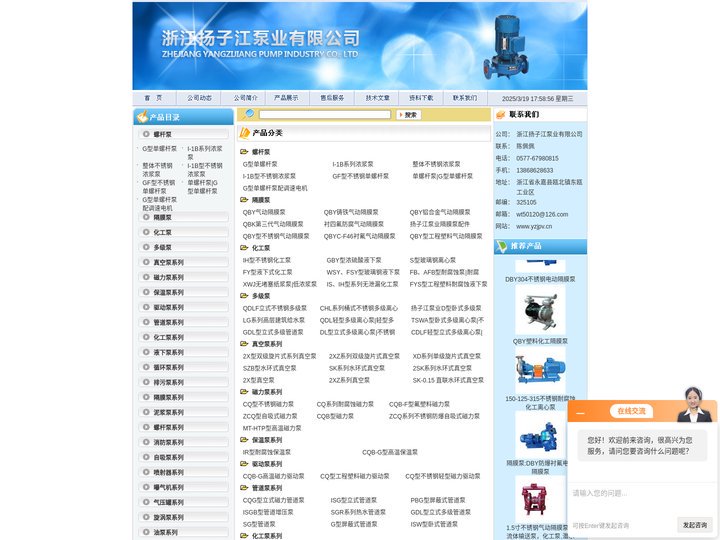Open the QBY气动隔膜泵 link
Screen dimensions: 720x540
pyautogui.click(x=264, y=212)
